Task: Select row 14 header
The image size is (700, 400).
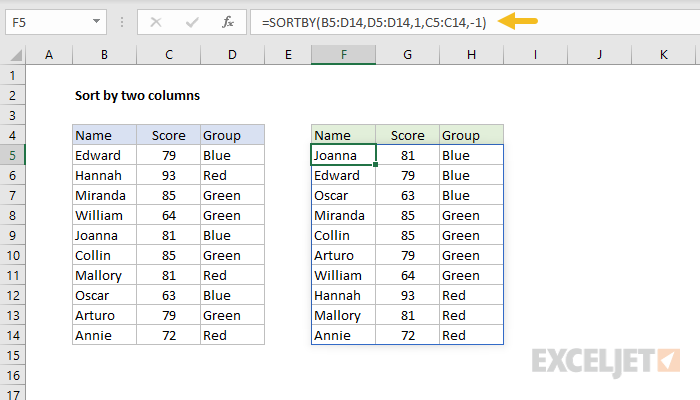Action: click(x=14, y=335)
